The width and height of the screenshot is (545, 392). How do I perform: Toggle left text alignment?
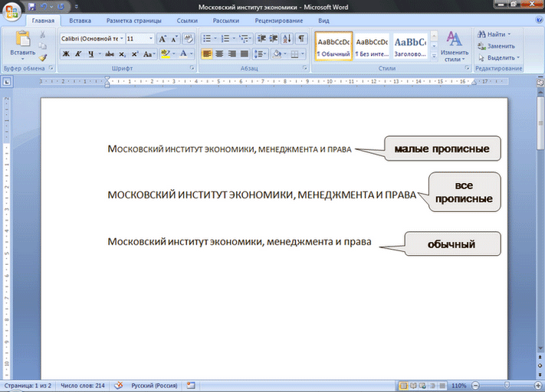point(207,54)
